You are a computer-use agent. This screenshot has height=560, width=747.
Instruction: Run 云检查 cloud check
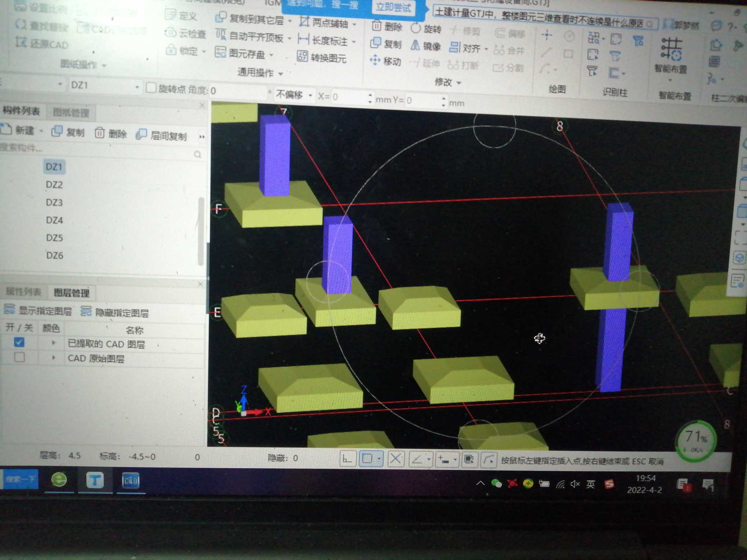(x=186, y=33)
